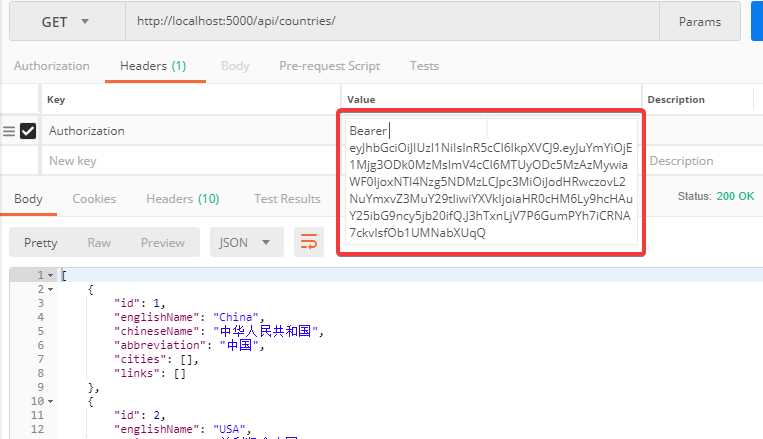This screenshot has width=763, height=439.
Task: Toggle the line wrap icon
Action: [309, 242]
